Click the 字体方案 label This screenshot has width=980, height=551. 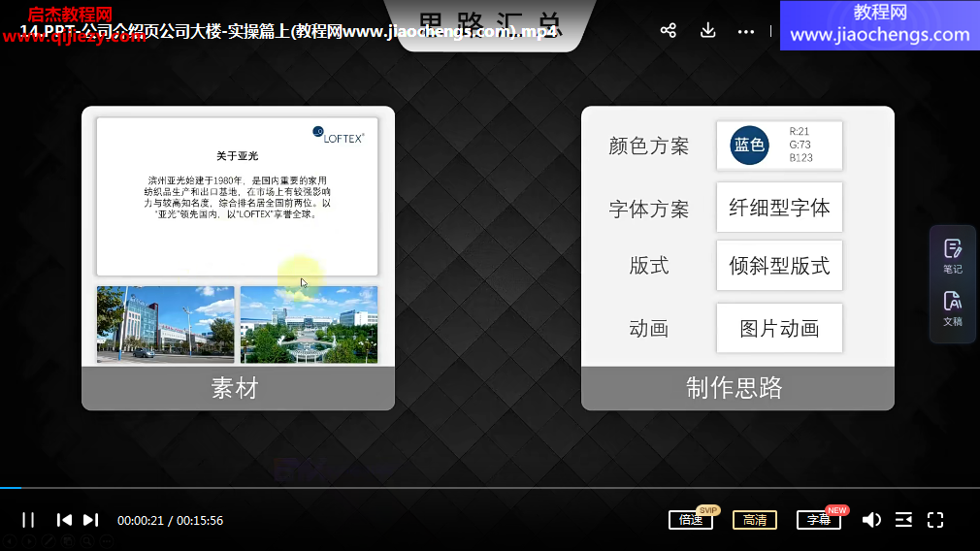pyautogui.click(x=649, y=209)
